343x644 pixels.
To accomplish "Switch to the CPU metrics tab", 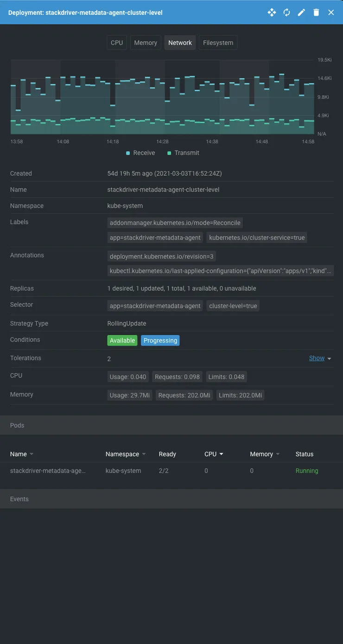I will click(117, 42).
